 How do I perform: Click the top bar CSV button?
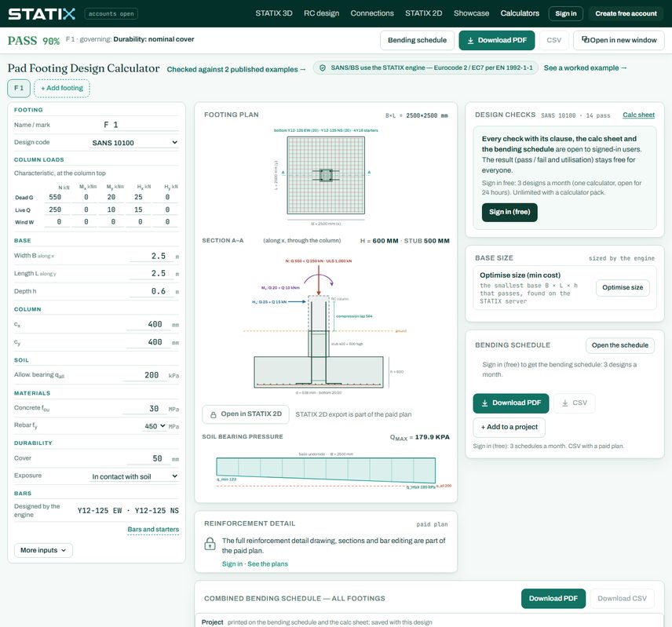click(x=553, y=40)
